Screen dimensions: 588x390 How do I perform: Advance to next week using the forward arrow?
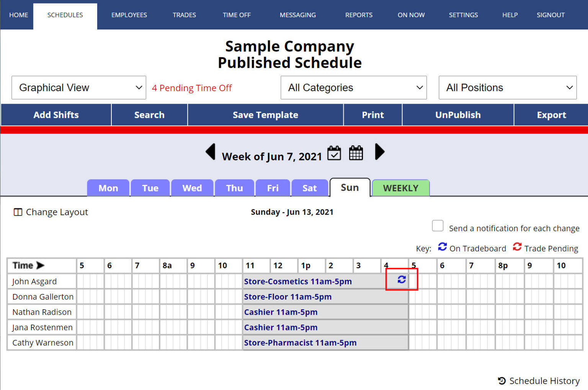tap(379, 152)
